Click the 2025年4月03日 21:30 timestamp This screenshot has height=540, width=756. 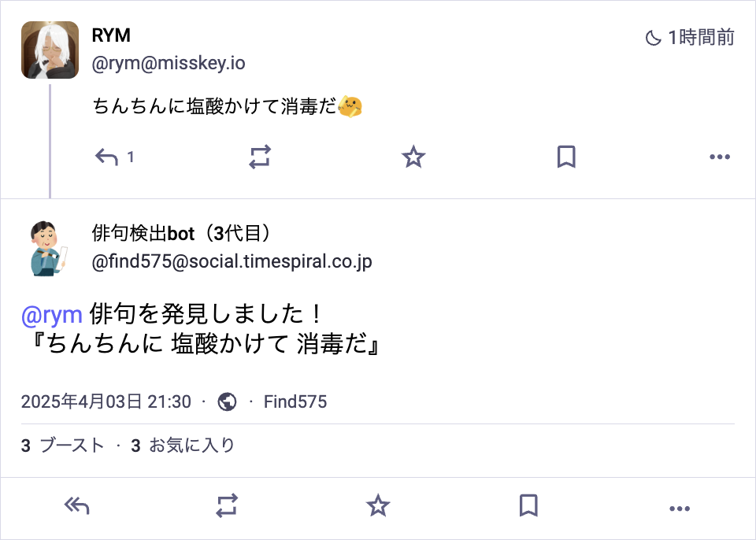point(106,402)
